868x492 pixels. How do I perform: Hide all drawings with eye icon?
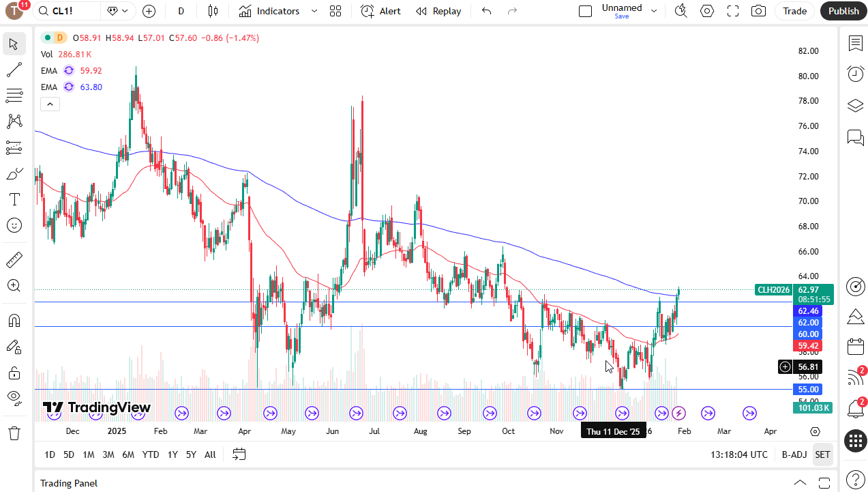[14, 398]
